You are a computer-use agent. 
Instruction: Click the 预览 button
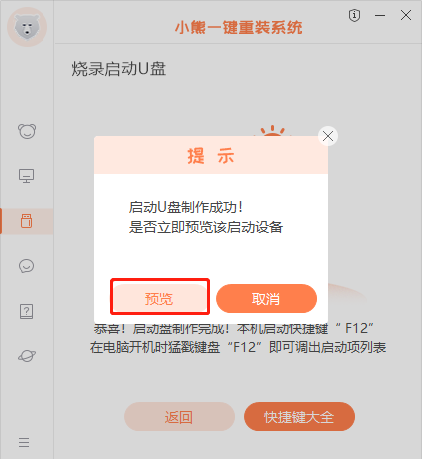159,298
